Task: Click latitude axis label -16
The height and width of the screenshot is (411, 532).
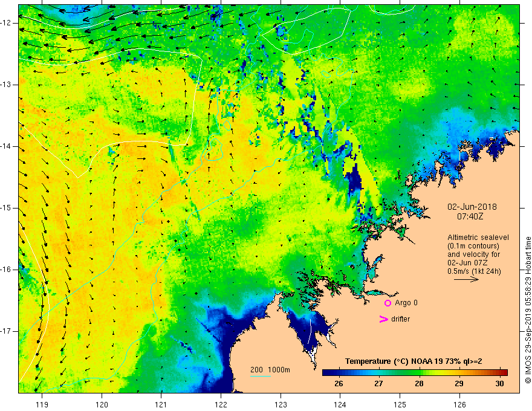Action: click(7, 270)
